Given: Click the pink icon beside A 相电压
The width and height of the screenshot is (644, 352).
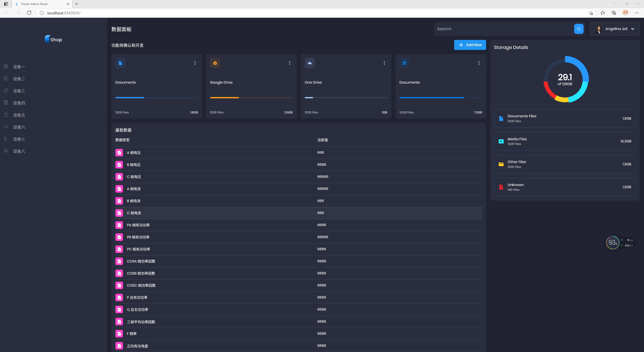Looking at the screenshot, I should coord(119,153).
